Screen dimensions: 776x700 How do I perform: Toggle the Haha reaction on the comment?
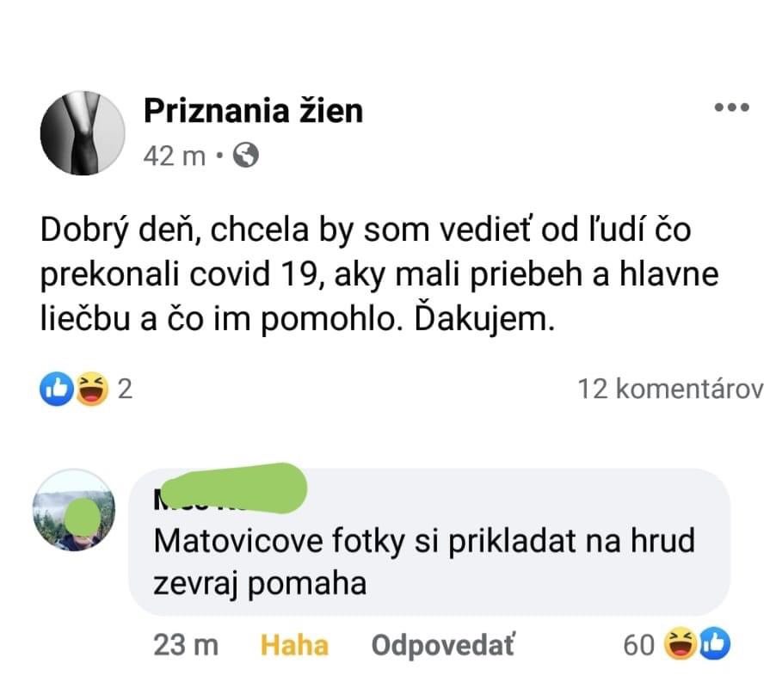(x=294, y=646)
